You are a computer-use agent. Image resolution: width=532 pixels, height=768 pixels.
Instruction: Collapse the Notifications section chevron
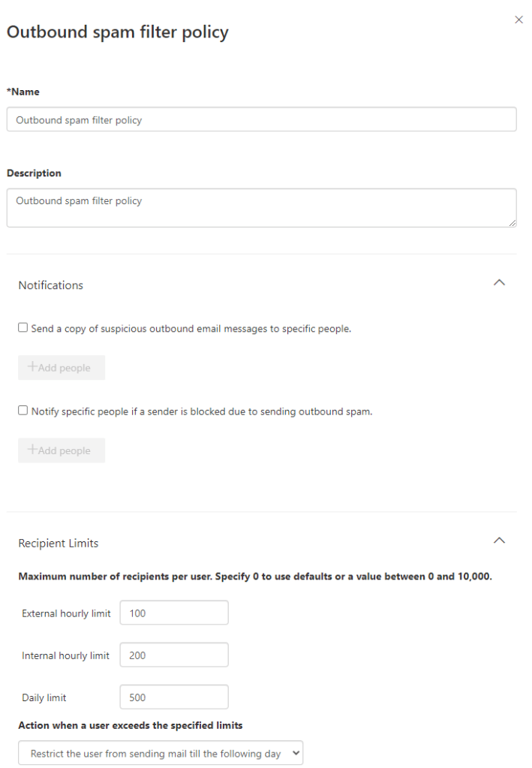tap(500, 283)
